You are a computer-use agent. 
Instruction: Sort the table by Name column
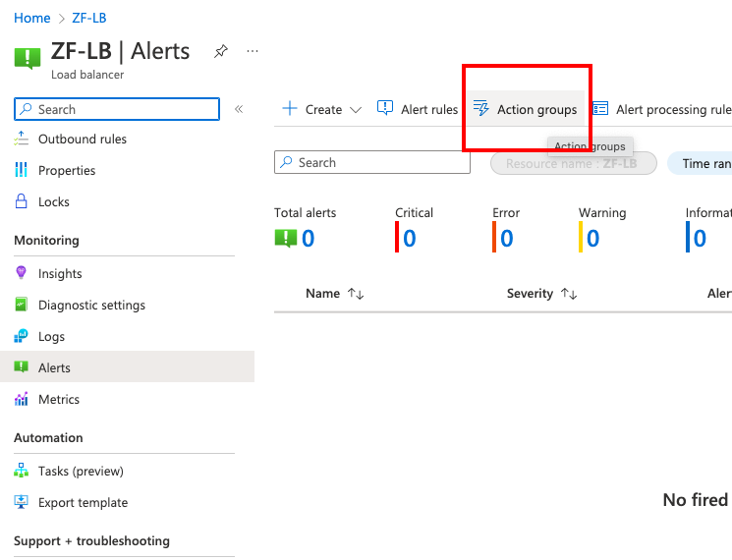[335, 294]
